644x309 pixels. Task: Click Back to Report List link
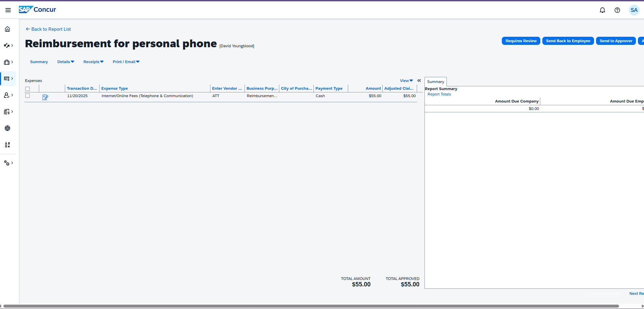click(x=48, y=29)
